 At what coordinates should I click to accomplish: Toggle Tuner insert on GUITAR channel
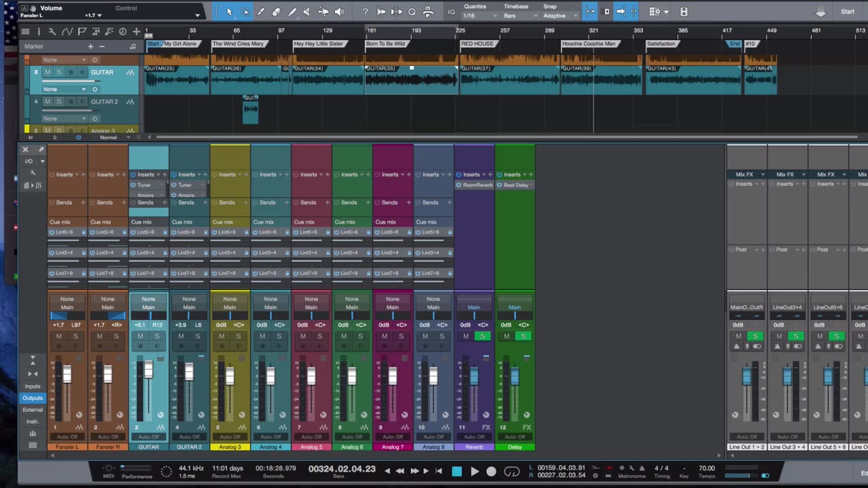[134, 185]
